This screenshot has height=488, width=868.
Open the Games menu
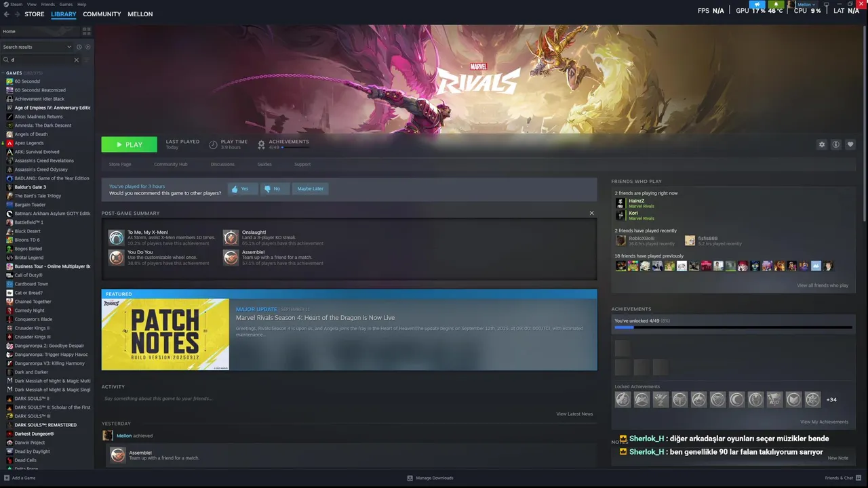pyautogui.click(x=66, y=4)
